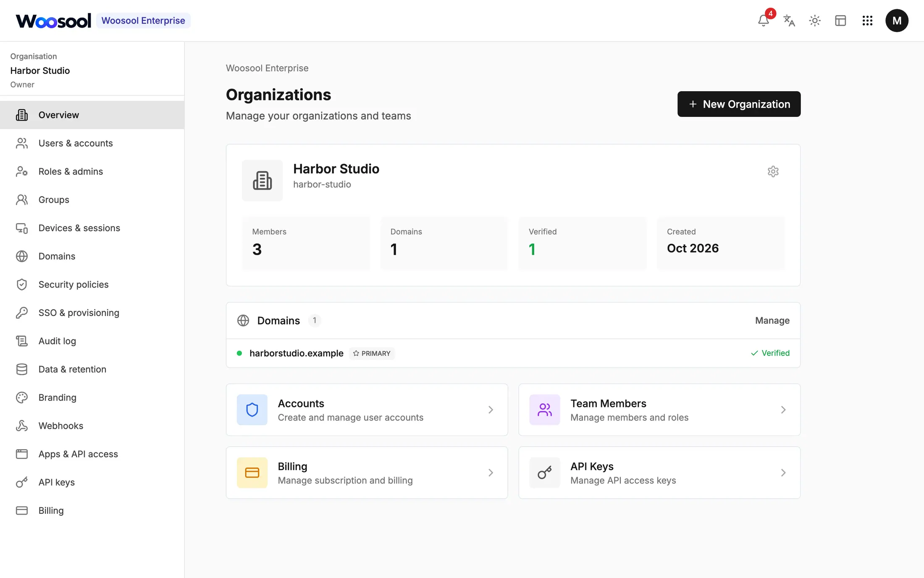Click the SSO & provisioning key icon
The width and height of the screenshot is (924, 578).
(22, 313)
